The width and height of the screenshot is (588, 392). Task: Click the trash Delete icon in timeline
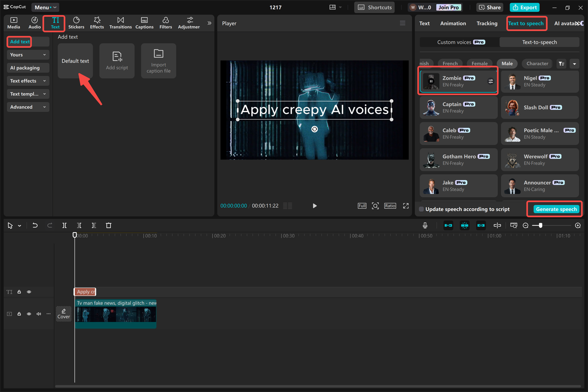pos(108,225)
